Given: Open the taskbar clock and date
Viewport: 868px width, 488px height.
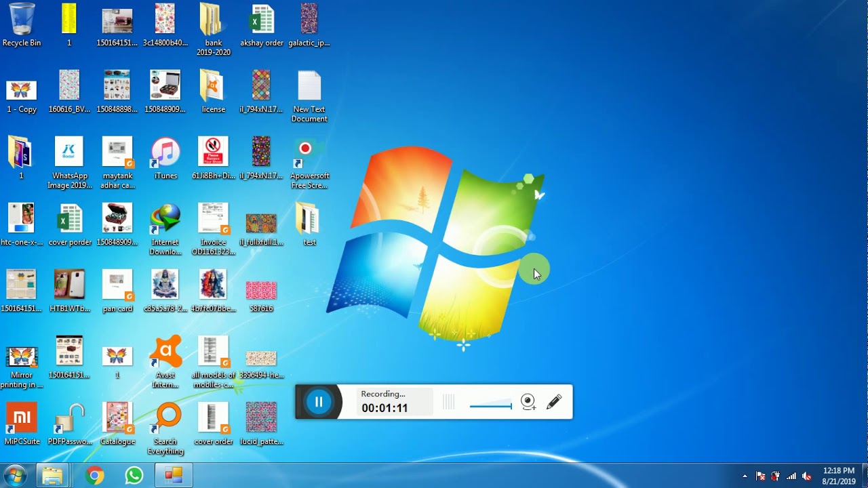Looking at the screenshot, I should click(839, 476).
